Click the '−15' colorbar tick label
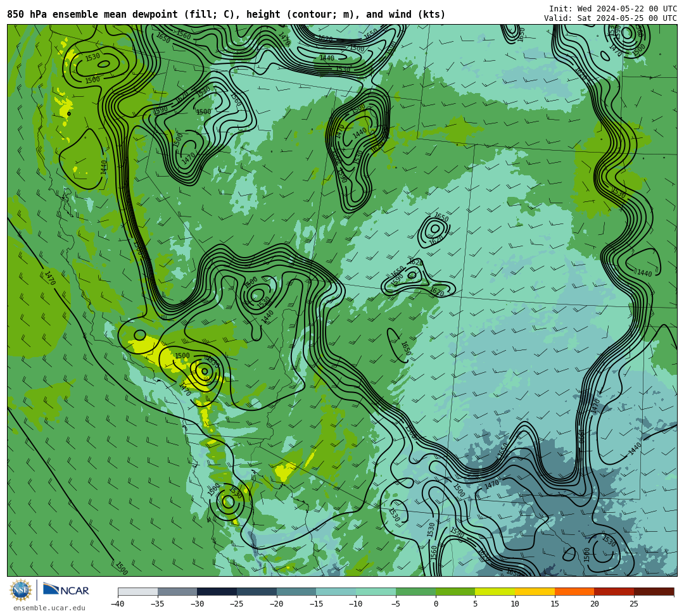Image resolution: width=684 pixels, height=616 pixels. coord(316,604)
